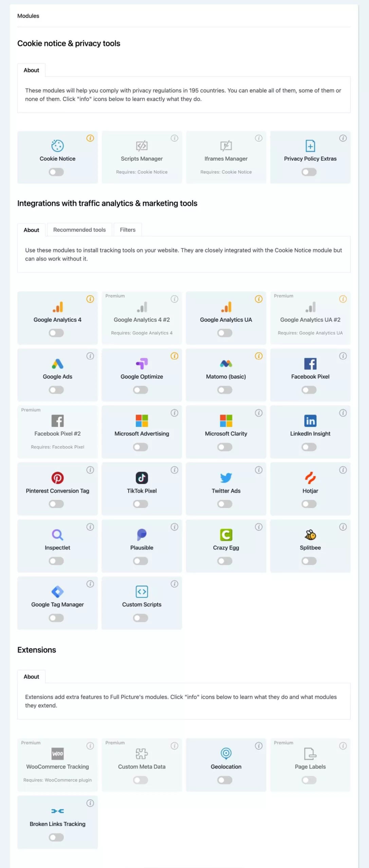Click info icon for Privacy Policy Extras

point(343,138)
